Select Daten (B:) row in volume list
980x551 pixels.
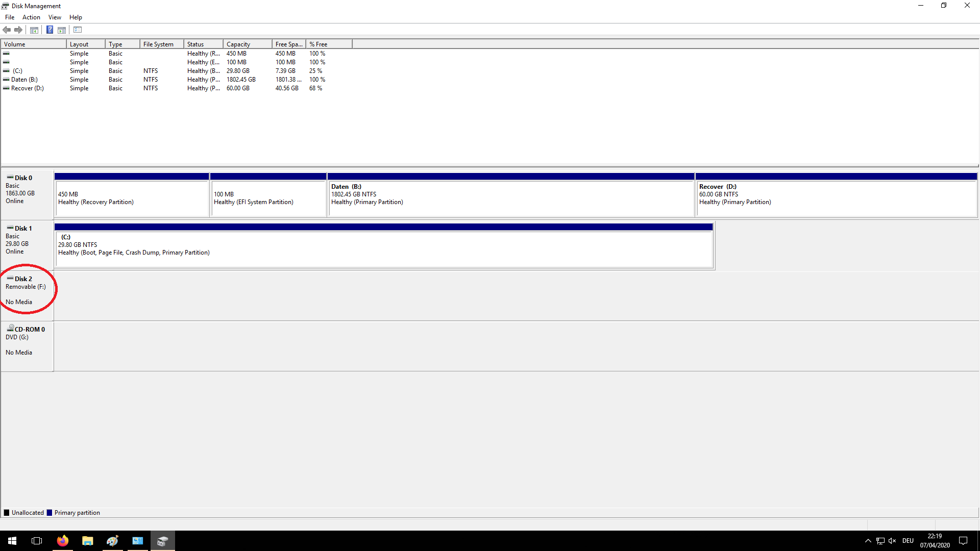point(24,80)
